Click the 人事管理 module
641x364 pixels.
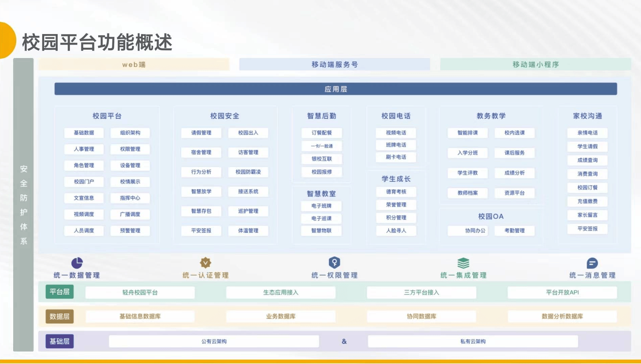pyautogui.click(x=84, y=149)
